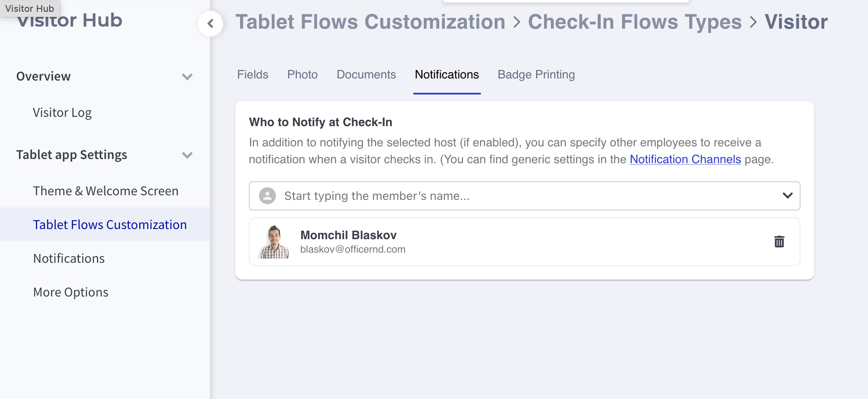The height and width of the screenshot is (399, 868).
Task: Focus the member's name search field
Action: click(x=524, y=196)
